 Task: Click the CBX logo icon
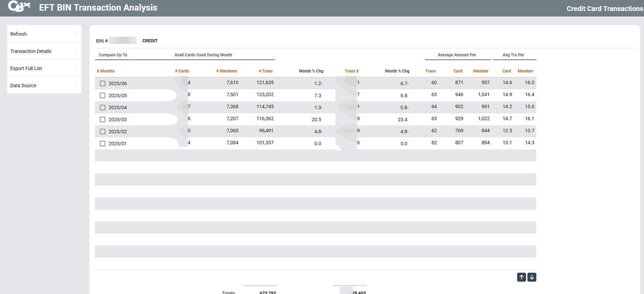click(19, 7)
